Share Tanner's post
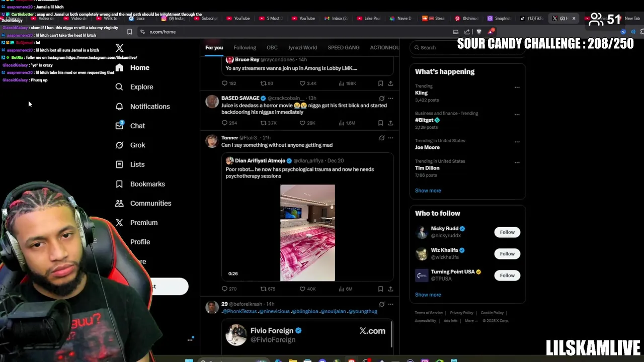The width and height of the screenshot is (644, 362). coord(390,289)
